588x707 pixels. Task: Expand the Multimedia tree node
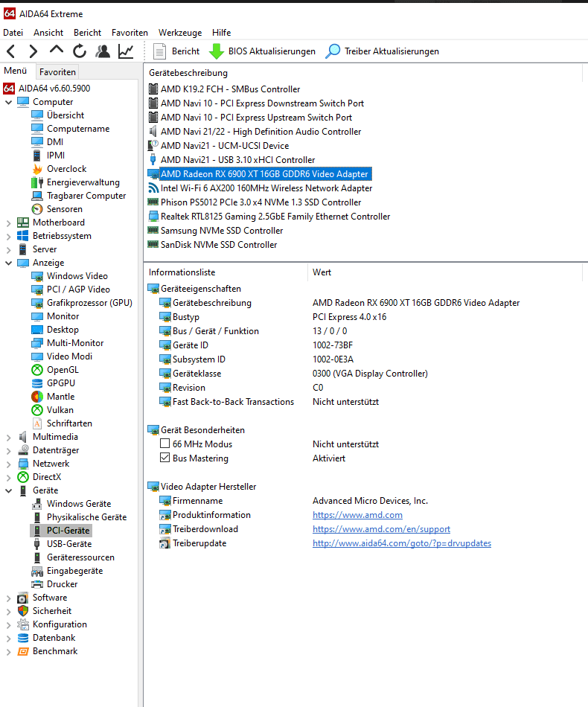pos(9,437)
